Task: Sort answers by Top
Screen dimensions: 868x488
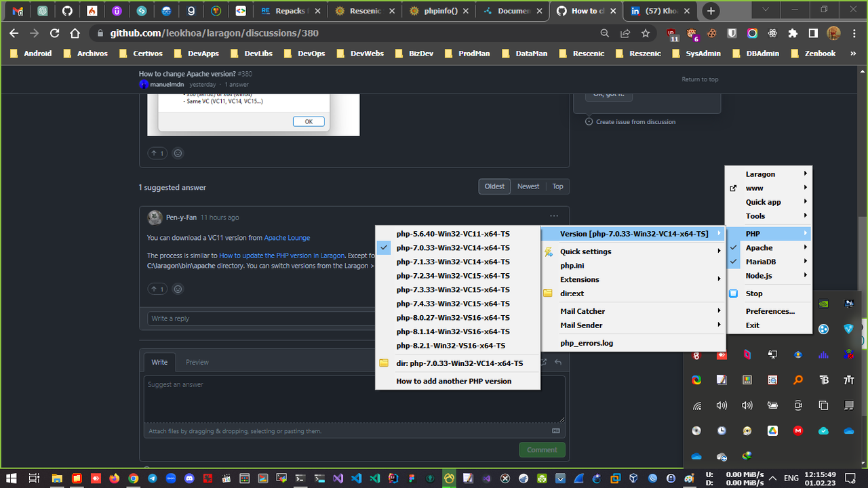Action: click(557, 186)
